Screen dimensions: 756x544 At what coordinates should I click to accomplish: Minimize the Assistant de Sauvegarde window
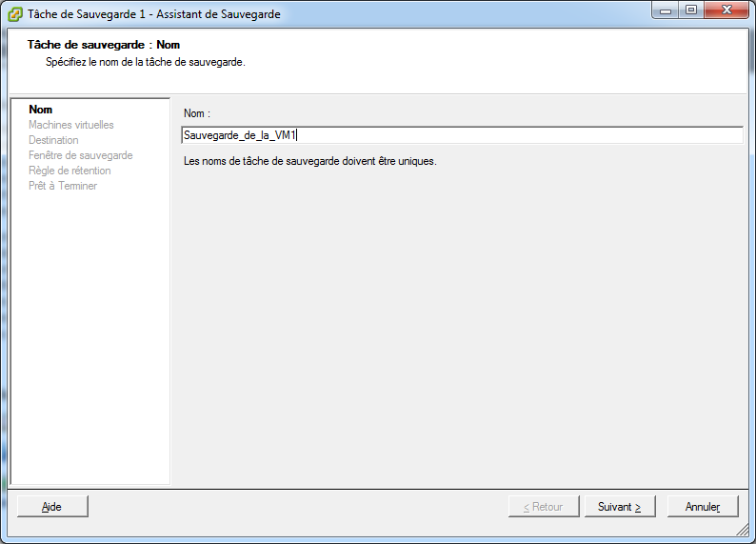pos(666,10)
